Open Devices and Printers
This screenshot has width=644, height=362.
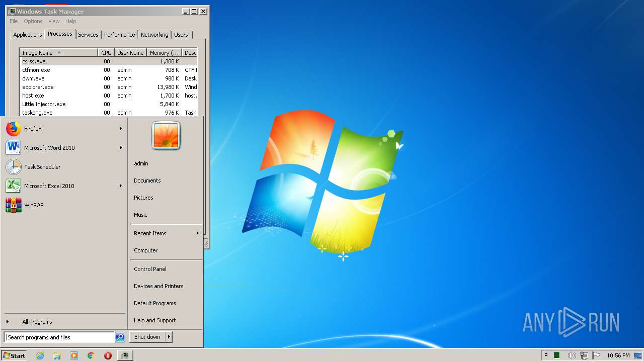(158, 286)
